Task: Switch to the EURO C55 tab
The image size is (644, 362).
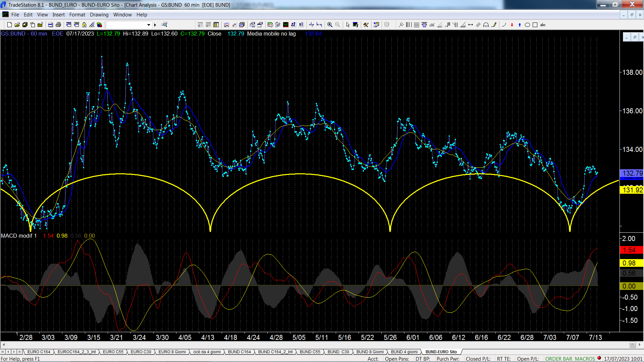Action: click(113, 352)
